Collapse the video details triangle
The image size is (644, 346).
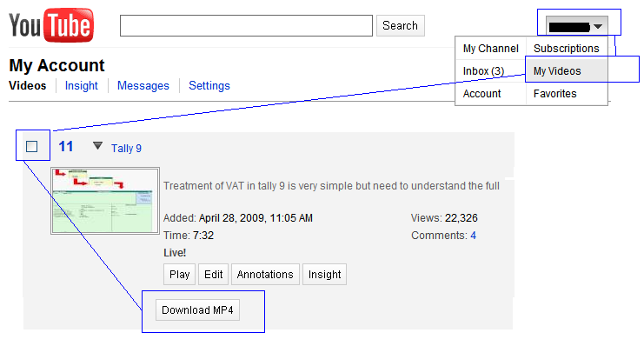[x=97, y=145]
